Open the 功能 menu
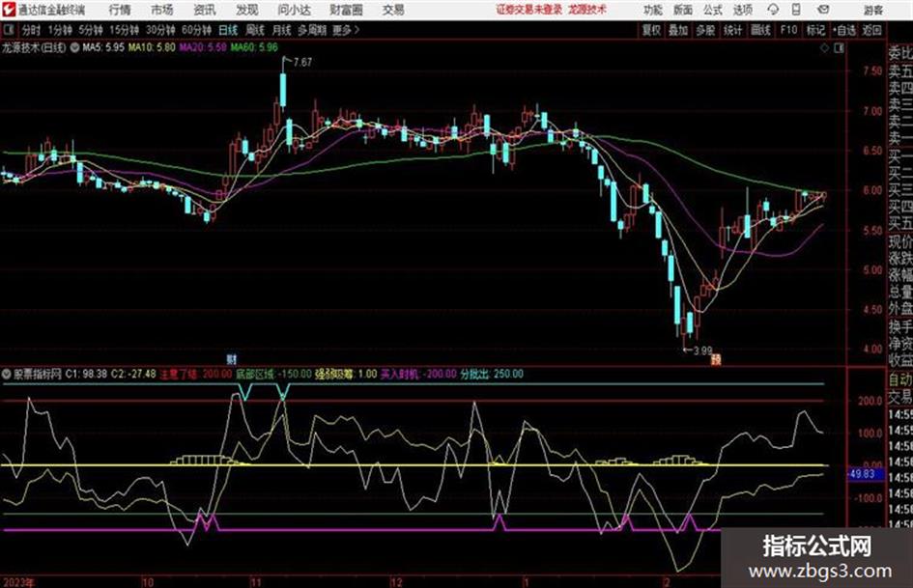The height and width of the screenshot is (588, 913). (653, 10)
